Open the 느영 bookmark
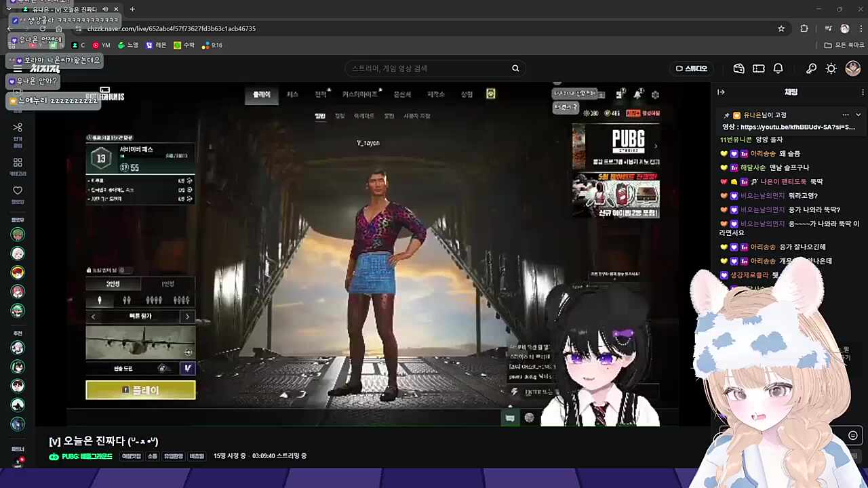Screen dimensions: 868x488 coord(127,45)
